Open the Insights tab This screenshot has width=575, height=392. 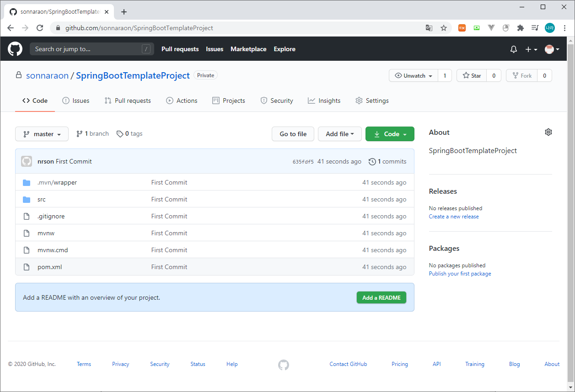pyautogui.click(x=324, y=101)
